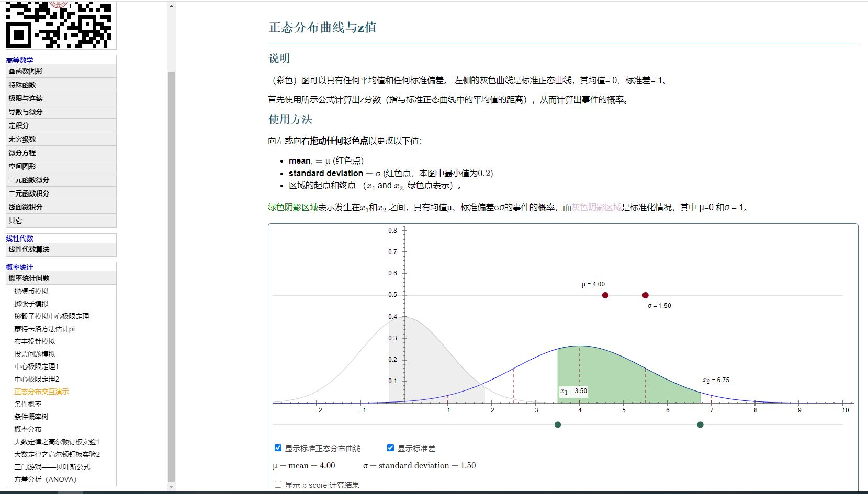The image size is (868, 494).
Task: Click the QR code image
Action: tap(59, 24)
